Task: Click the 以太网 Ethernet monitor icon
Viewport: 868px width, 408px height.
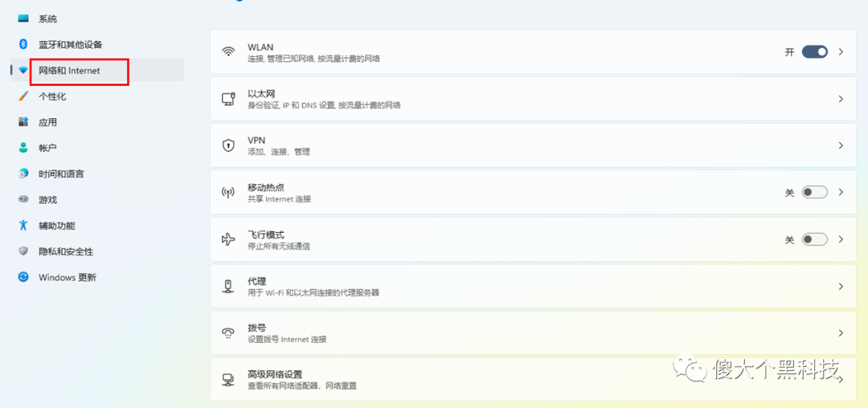Action: 228,99
